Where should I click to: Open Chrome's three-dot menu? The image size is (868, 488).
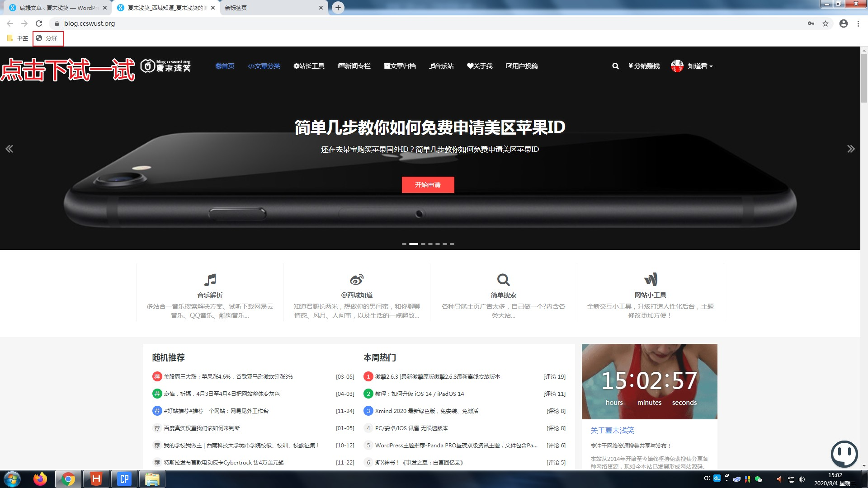[858, 23]
